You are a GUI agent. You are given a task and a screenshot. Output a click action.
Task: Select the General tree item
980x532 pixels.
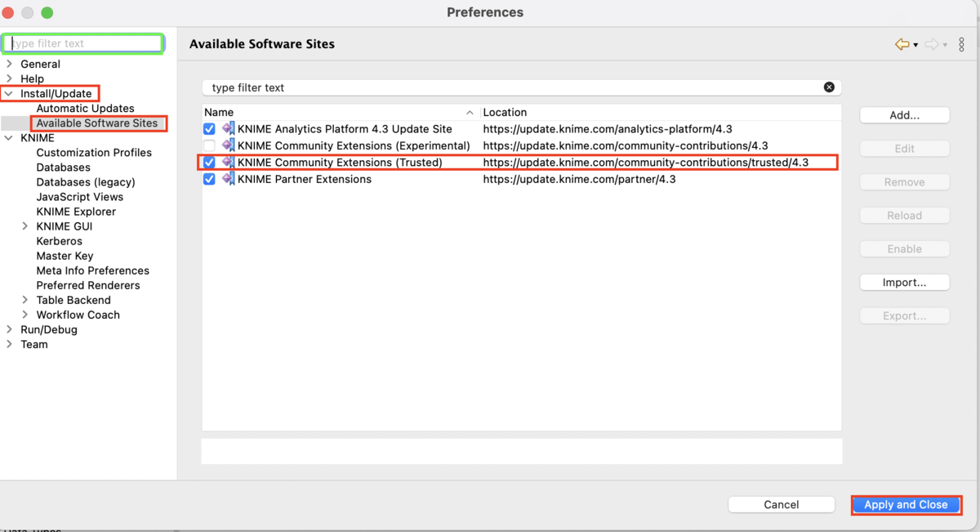40,64
